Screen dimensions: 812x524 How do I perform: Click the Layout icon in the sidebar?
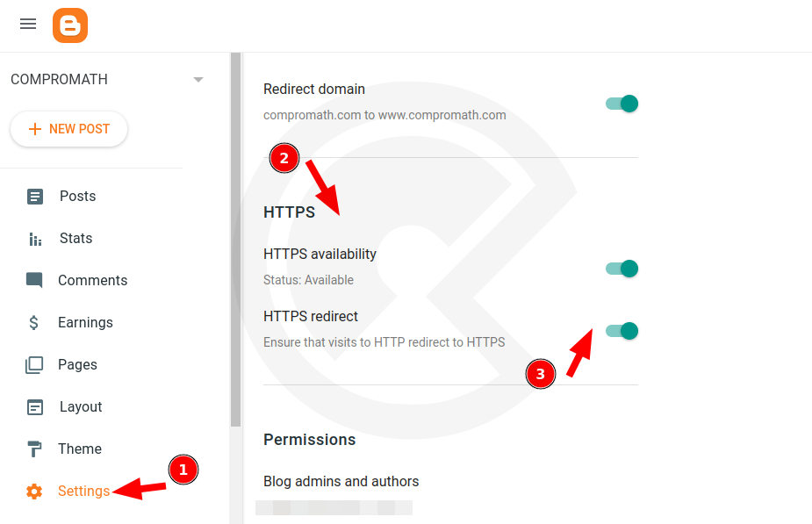click(34, 406)
